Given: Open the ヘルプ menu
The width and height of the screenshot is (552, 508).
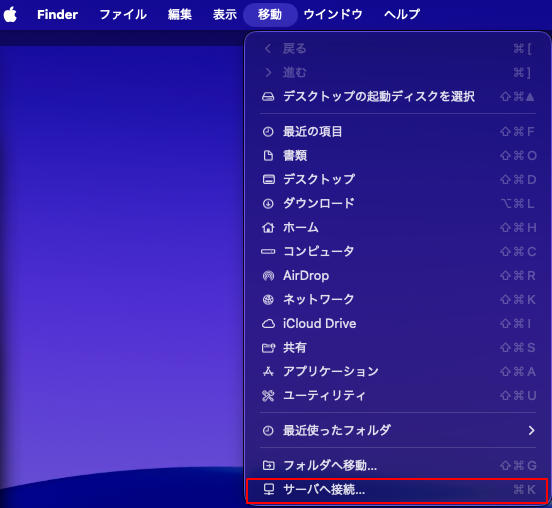Looking at the screenshot, I should coord(402,14).
